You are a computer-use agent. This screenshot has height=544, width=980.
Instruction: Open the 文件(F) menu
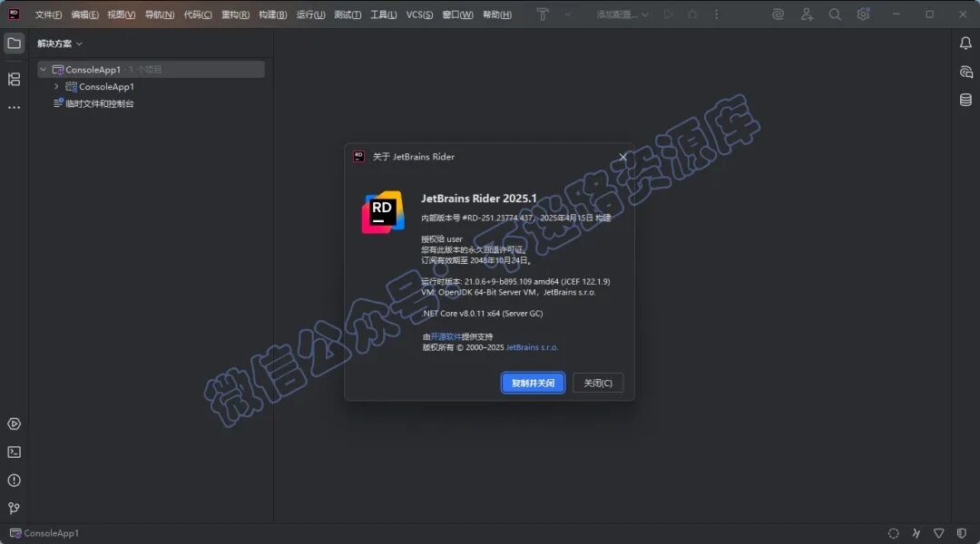pos(48,15)
